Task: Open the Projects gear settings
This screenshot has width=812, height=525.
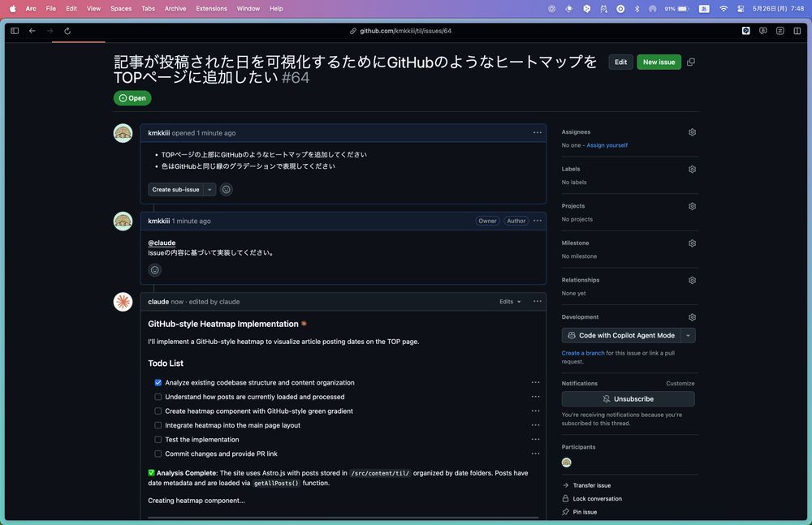Action: tap(692, 207)
